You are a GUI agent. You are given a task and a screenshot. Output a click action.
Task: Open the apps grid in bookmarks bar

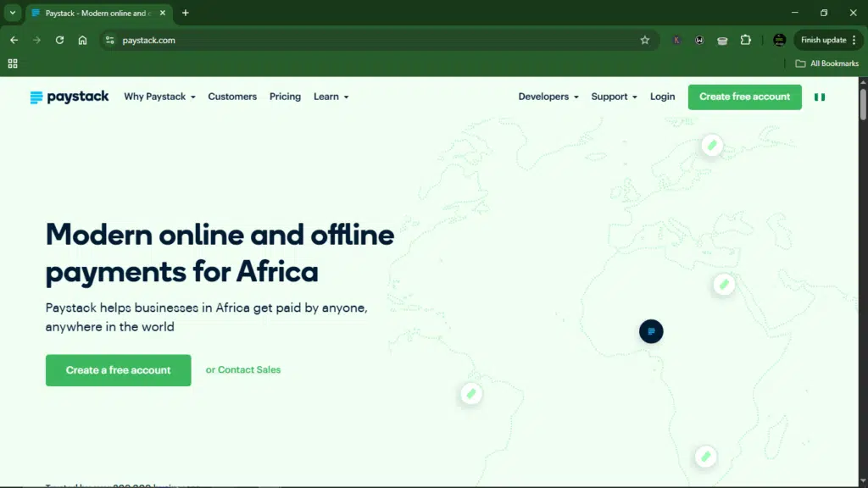(13, 64)
